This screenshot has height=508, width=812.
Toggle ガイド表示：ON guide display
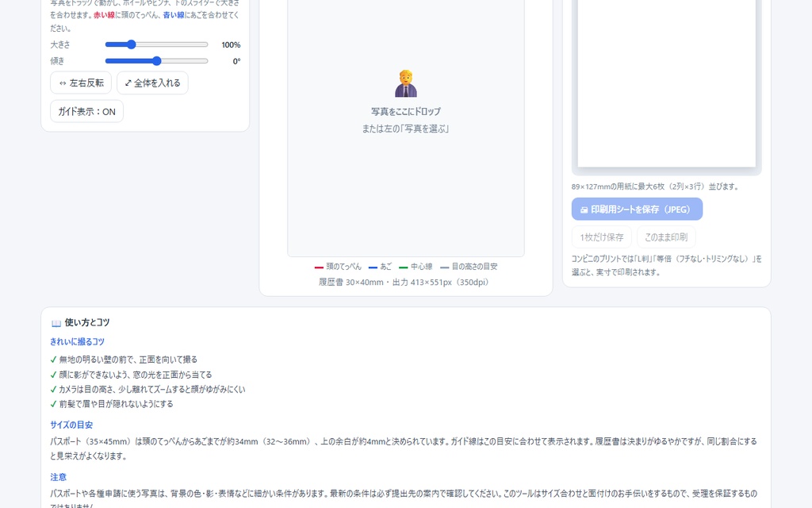tap(86, 111)
